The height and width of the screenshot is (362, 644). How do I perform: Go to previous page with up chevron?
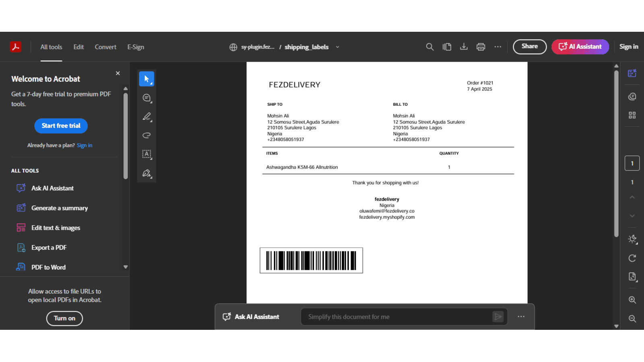[632, 197]
